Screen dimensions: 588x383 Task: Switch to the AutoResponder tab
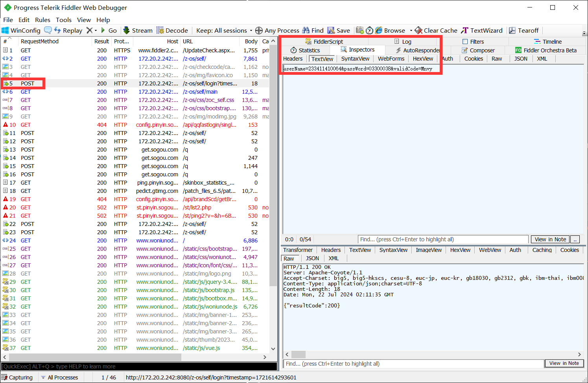(418, 50)
